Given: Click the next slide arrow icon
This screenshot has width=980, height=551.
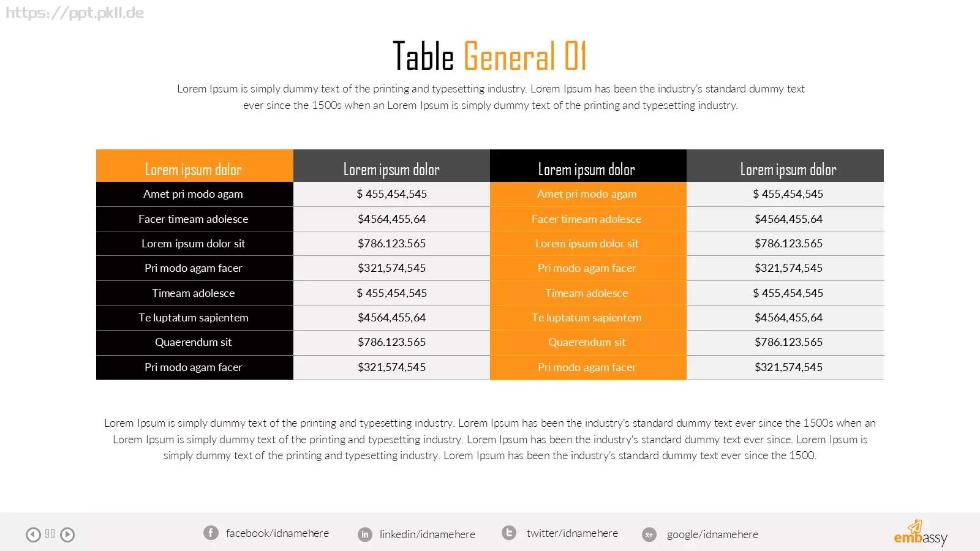Looking at the screenshot, I should coord(67,534).
